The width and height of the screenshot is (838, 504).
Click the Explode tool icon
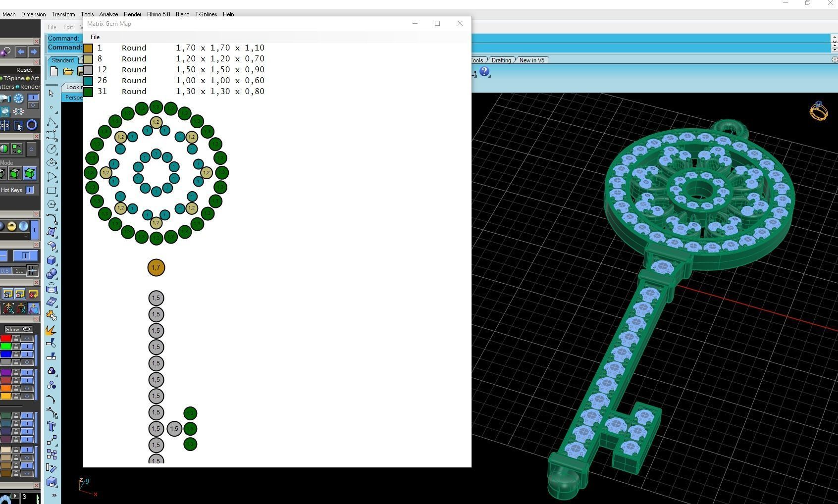(x=52, y=329)
